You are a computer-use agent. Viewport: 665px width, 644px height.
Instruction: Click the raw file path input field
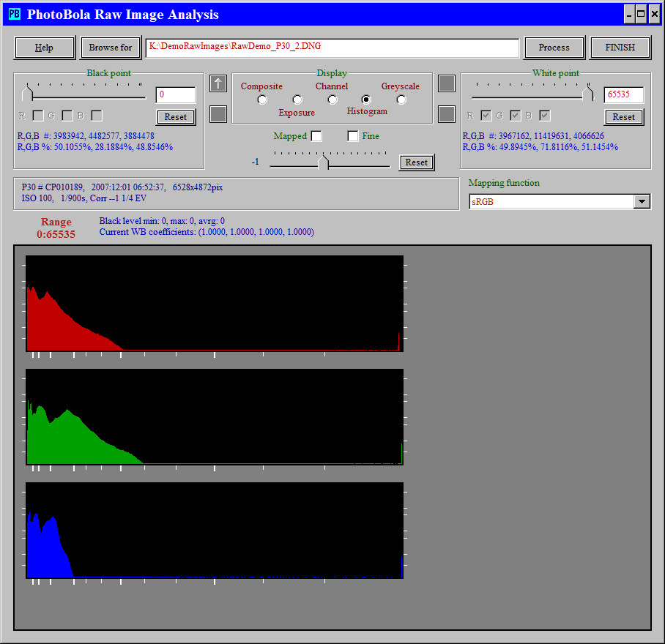pyautogui.click(x=332, y=48)
